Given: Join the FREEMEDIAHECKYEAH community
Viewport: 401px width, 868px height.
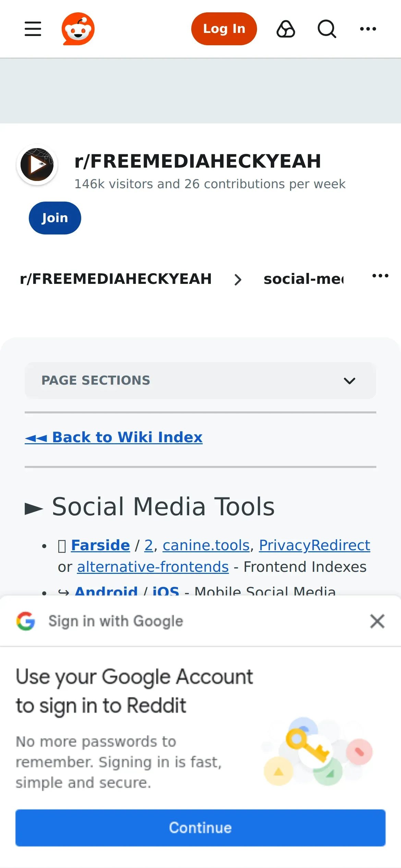Looking at the screenshot, I should pyautogui.click(x=55, y=218).
